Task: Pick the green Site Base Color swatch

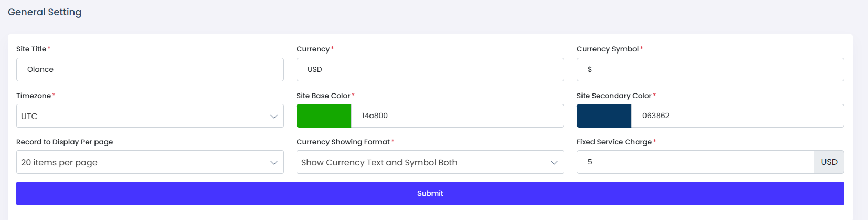Action: click(x=324, y=116)
